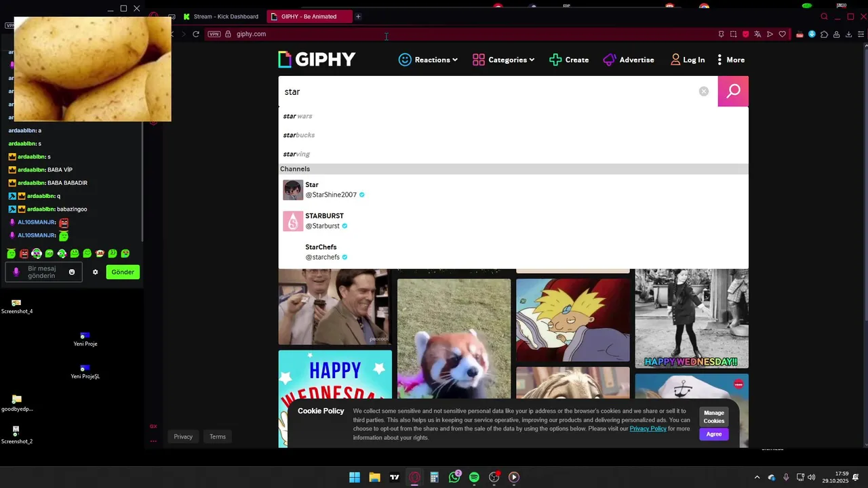Click the snapshot capture icon in address bar

click(x=733, y=34)
